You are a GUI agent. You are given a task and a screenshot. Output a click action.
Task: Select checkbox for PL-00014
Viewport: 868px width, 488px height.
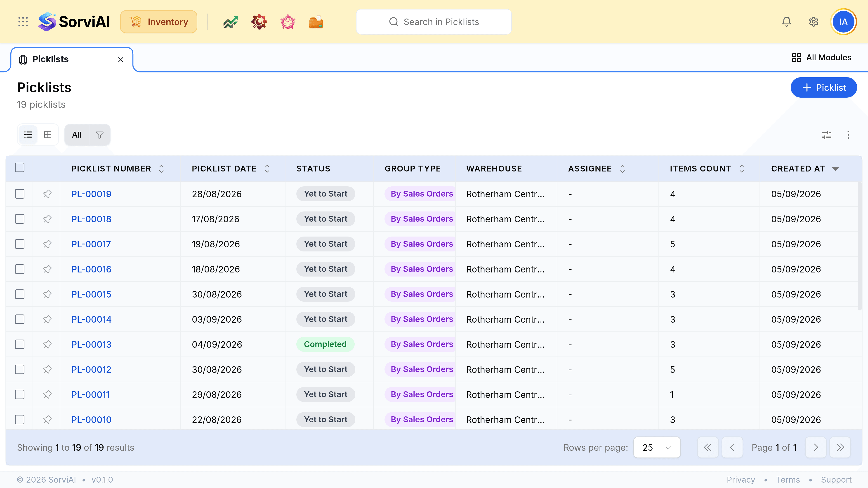point(19,319)
